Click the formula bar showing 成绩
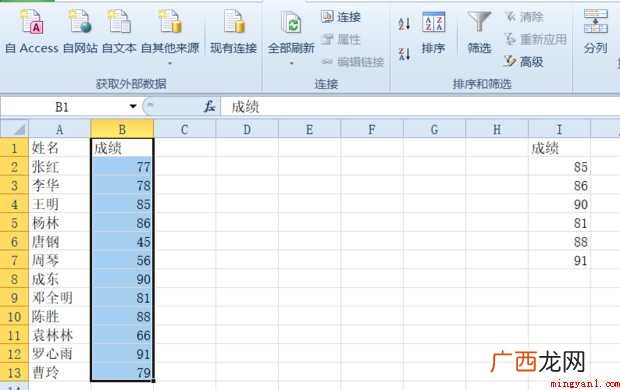620x390 pixels. coord(419,107)
